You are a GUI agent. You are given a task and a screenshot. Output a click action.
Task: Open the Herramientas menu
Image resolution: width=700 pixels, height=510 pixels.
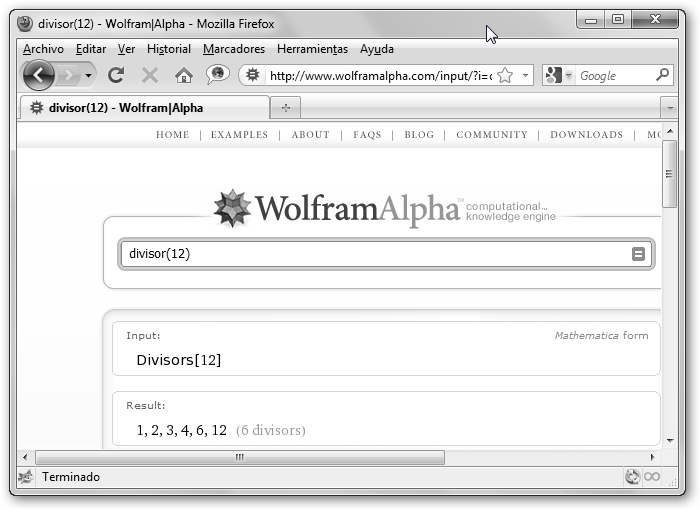point(312,49)
